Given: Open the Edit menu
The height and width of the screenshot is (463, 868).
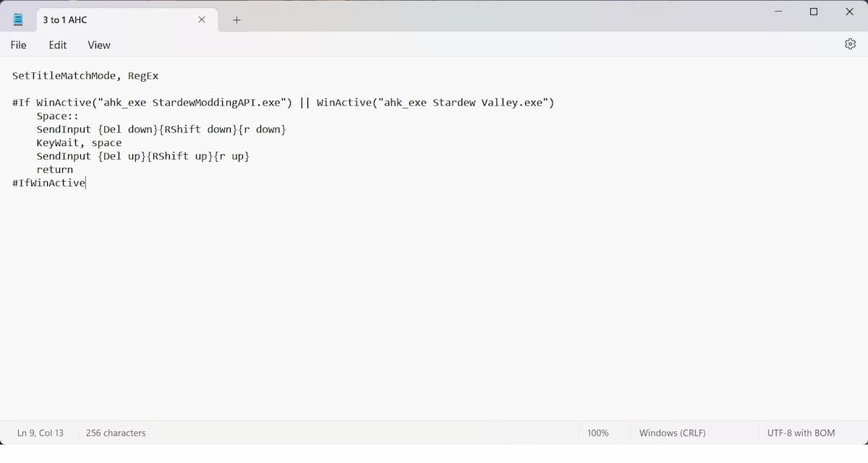Looking at the screenshot, I should click(x=58, y=45).
